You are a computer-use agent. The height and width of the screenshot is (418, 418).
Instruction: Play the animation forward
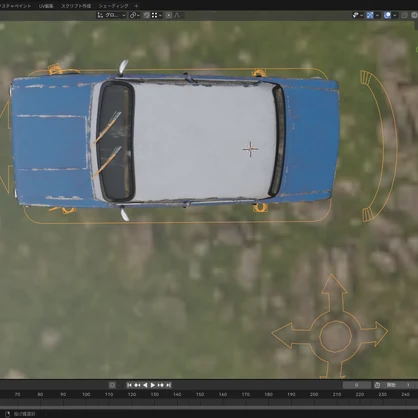(x=153, y=385)
